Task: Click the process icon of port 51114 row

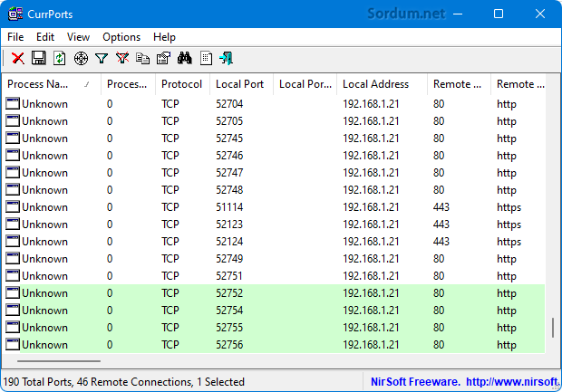Action: 13,207
